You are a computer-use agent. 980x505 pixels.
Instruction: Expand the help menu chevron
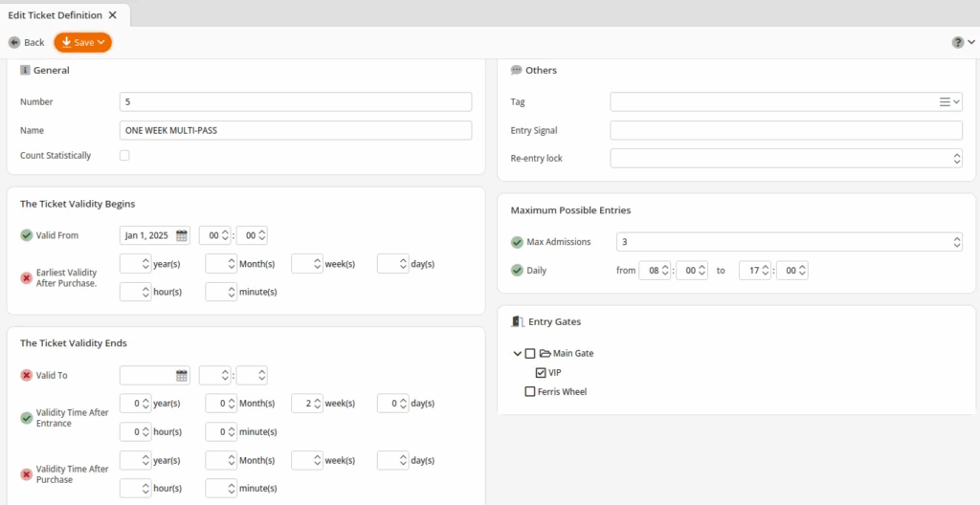970,42
